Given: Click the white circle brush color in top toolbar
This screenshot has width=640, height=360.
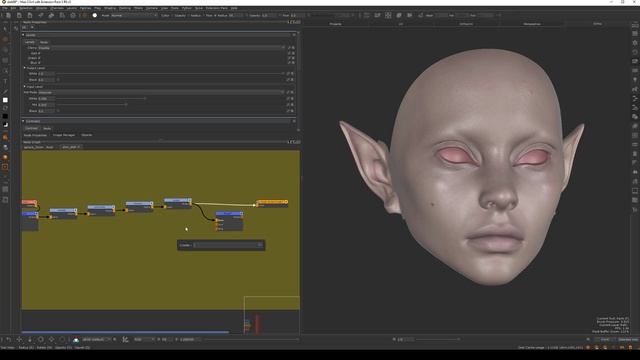Looking at the screenshot, I should point(95,16).
